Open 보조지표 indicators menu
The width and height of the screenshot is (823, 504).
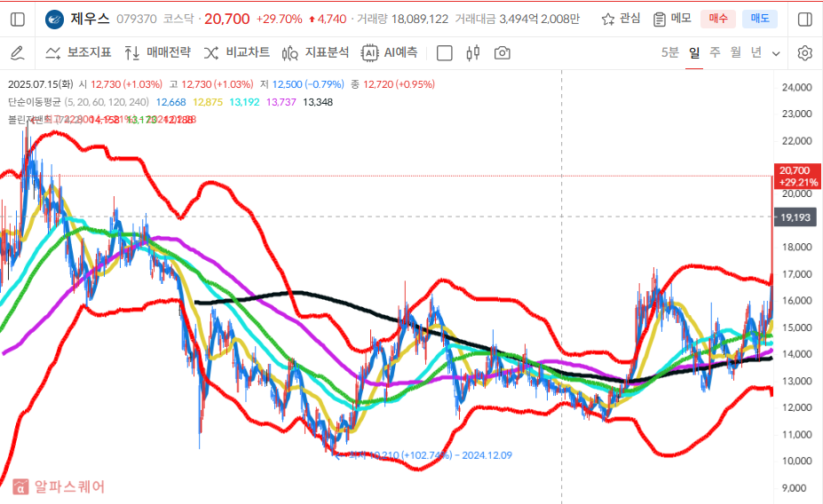[x=79, y=53]
